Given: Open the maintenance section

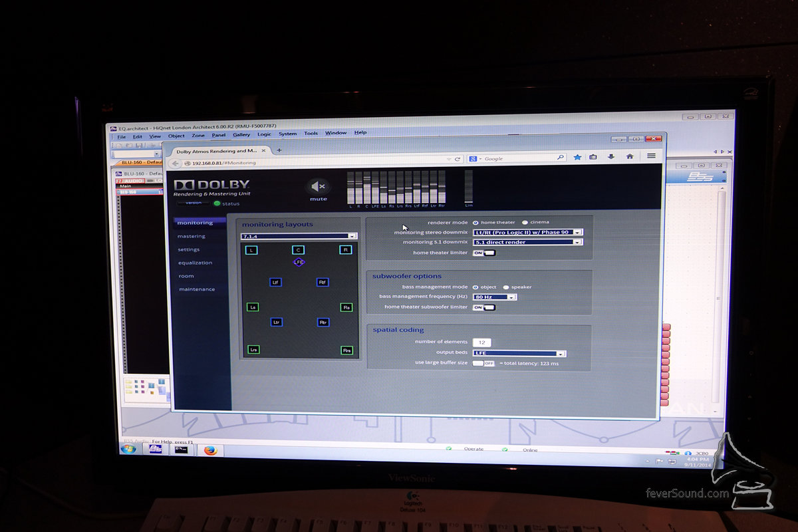Looking at the screenshot, I should (197, 289).
